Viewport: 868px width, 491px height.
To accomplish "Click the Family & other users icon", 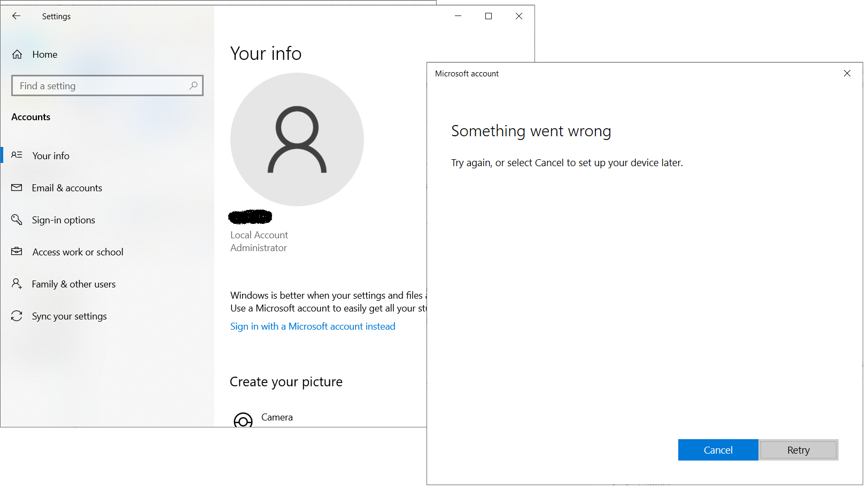I will [17, 284].
